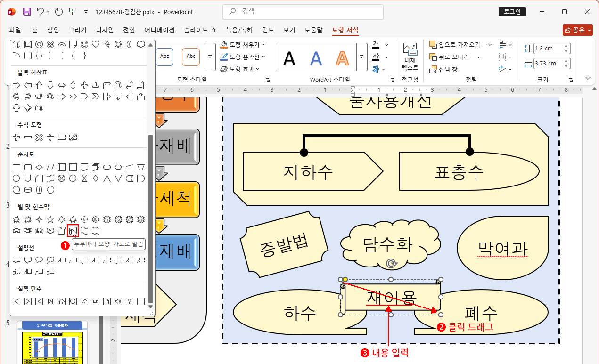The image size is (599, 364).
Task: Expand the Shape Styles gallery
Action: pos(209,57)
